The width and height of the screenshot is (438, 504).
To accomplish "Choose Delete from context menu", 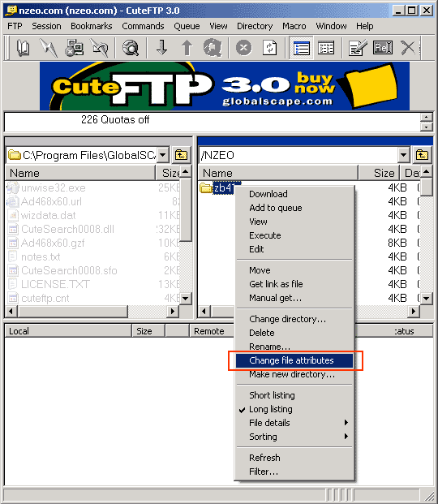I will tap(294, 333).
